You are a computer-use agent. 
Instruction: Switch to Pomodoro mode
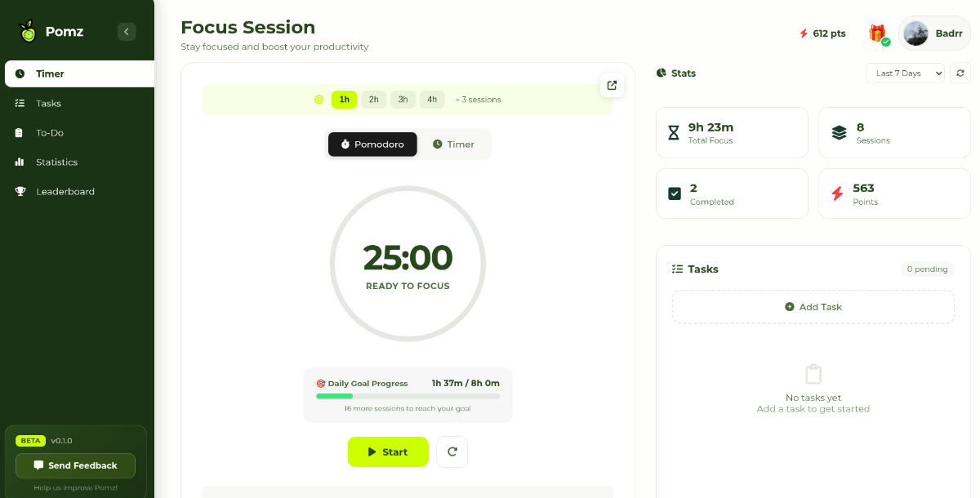[372, 145]
